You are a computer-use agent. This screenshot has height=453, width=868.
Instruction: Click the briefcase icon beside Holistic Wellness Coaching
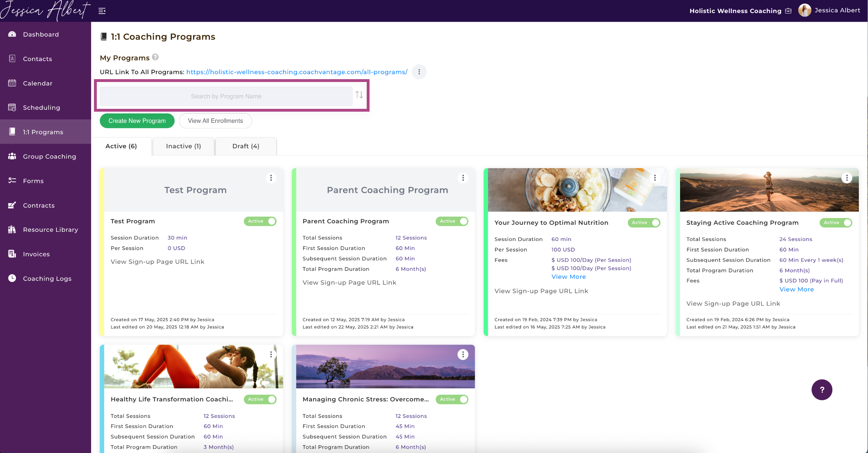click(x=788, y=11)
